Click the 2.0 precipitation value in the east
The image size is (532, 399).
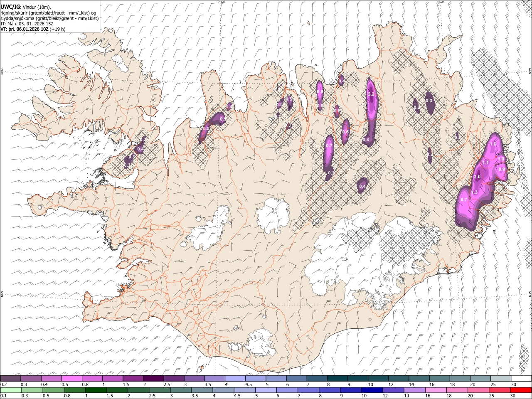477,177
